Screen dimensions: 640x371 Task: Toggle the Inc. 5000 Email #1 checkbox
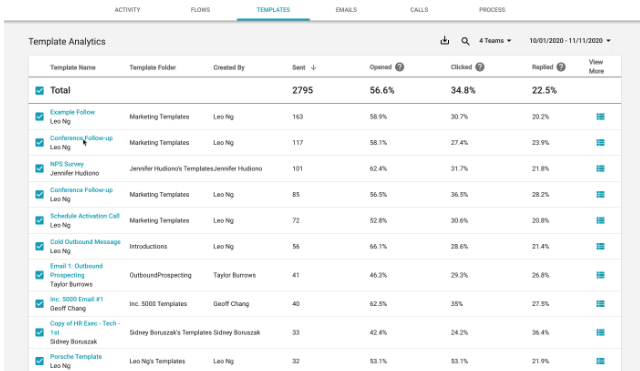pos(40,304)
